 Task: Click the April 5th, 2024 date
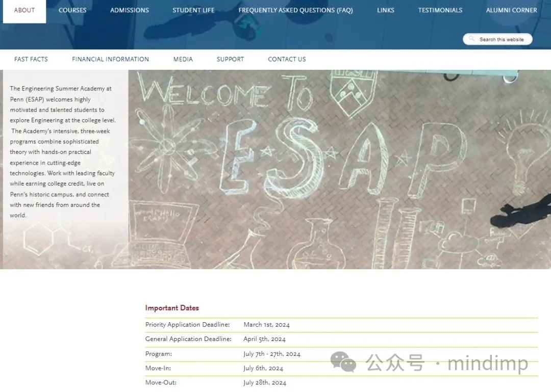(264, 339)
